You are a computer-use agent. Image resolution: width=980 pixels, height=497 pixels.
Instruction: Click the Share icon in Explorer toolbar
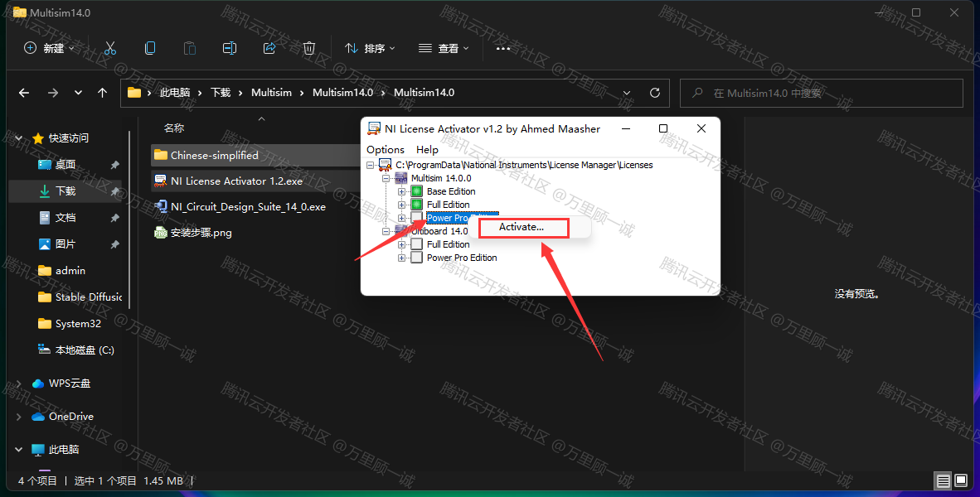pos(269,48)
